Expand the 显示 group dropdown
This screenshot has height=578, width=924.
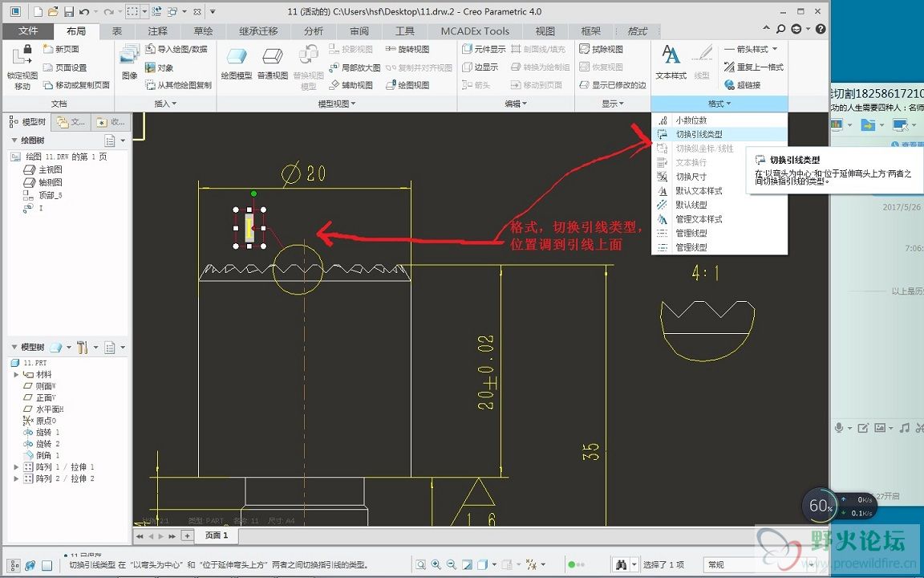pyautogui.click(x=612, y=104)
